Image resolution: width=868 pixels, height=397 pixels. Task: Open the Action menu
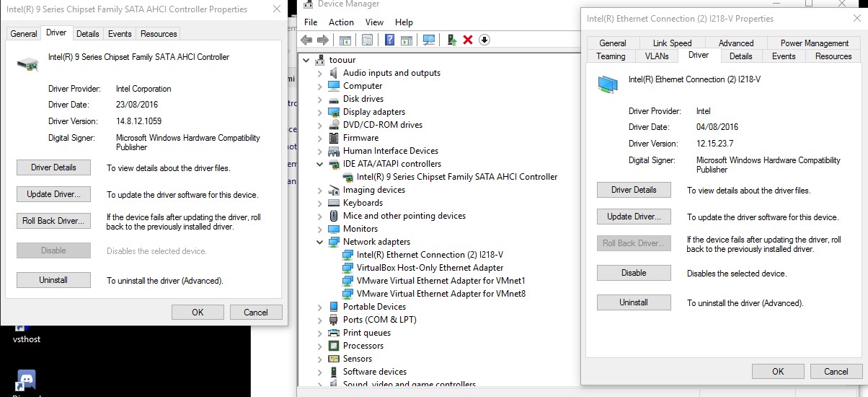[341, 22]
